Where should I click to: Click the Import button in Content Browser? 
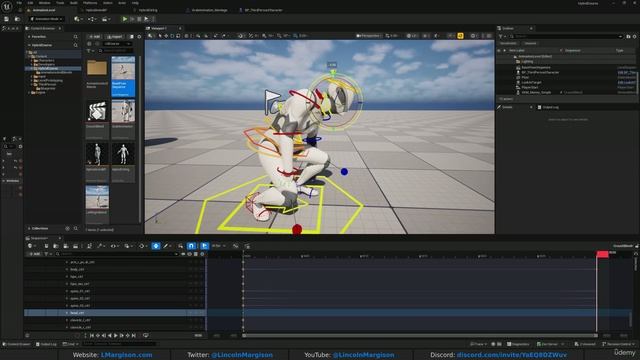coord(115,37)
